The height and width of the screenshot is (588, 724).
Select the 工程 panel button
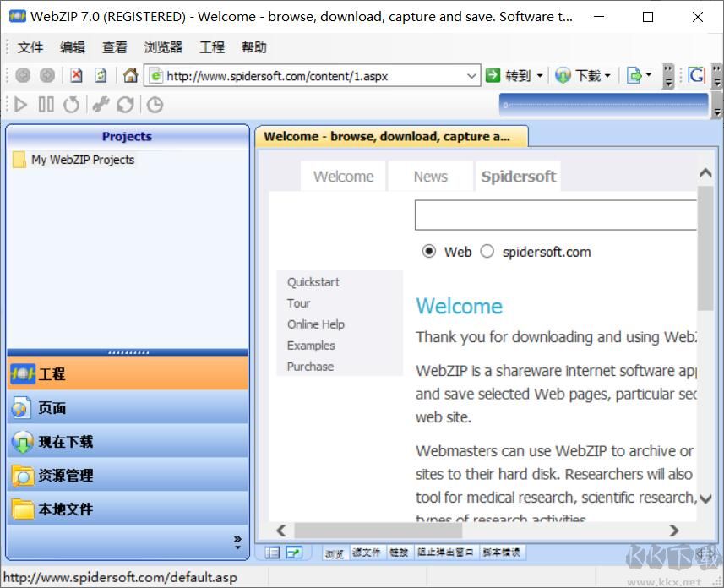pyautogui.click(x=128, y=373)
